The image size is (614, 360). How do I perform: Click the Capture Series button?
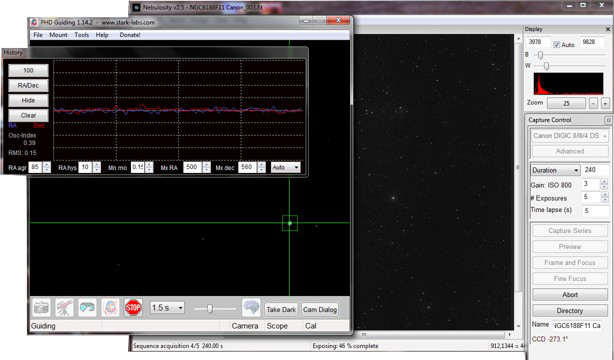point(570,231)
